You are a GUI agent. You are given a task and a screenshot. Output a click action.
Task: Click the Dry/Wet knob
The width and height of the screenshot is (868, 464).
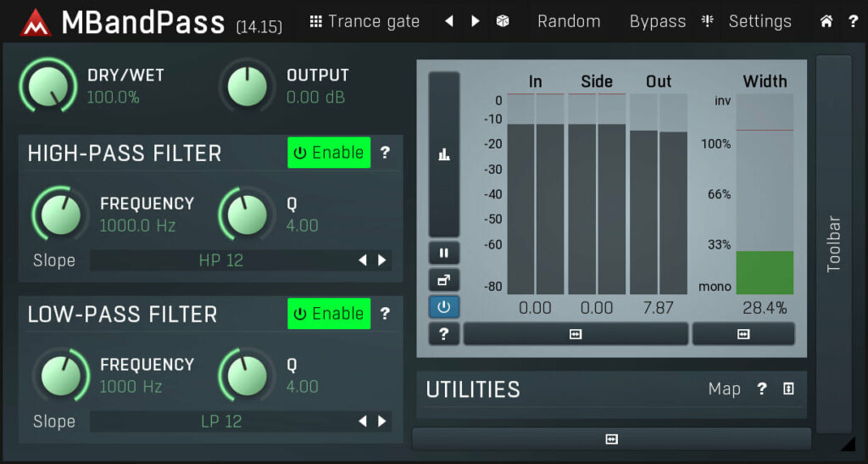point(47,85)
